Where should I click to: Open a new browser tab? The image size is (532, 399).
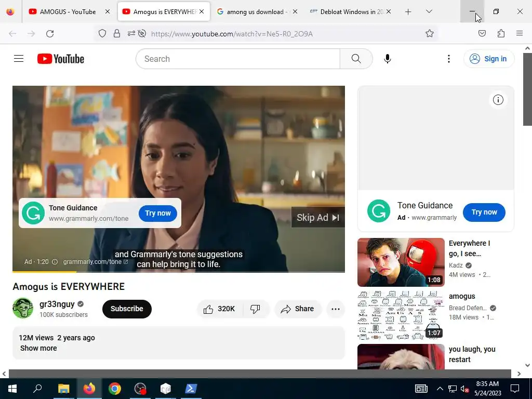click(x=408, y=11)
